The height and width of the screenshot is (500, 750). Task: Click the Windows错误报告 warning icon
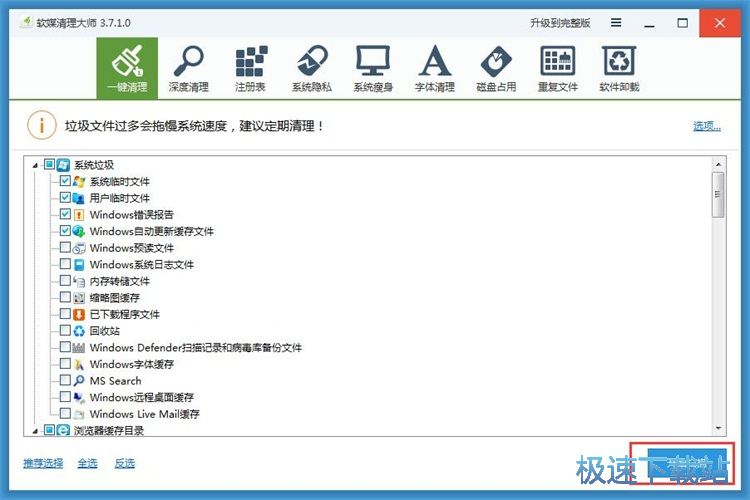(x=79, y=215)
